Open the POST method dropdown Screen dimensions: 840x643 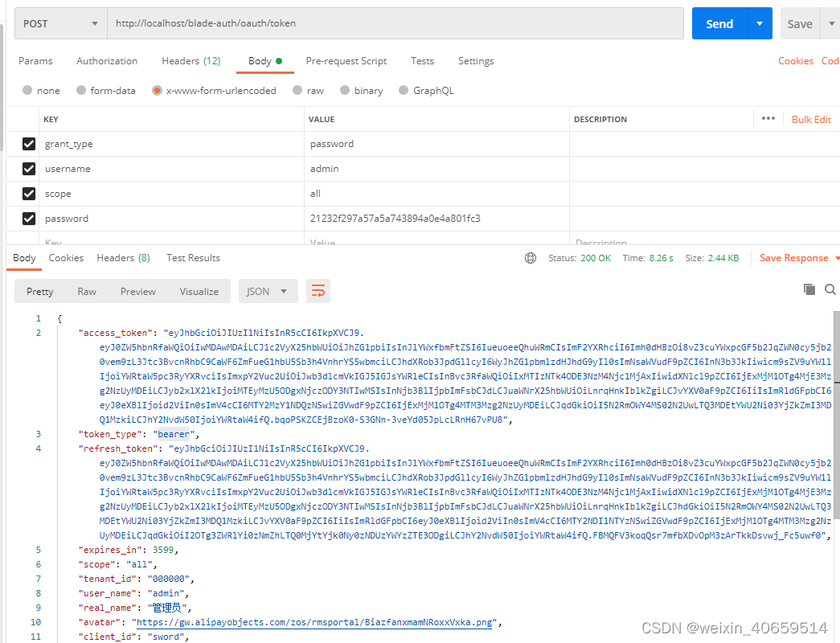[x=61, y=23]
